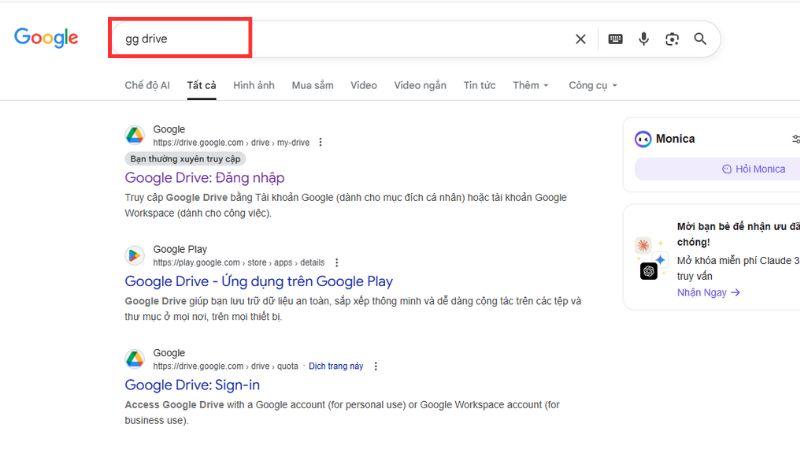Click the magnifying glass search button
The height and width of the screenshot is (450, 800).
click(x=700, y=39)
